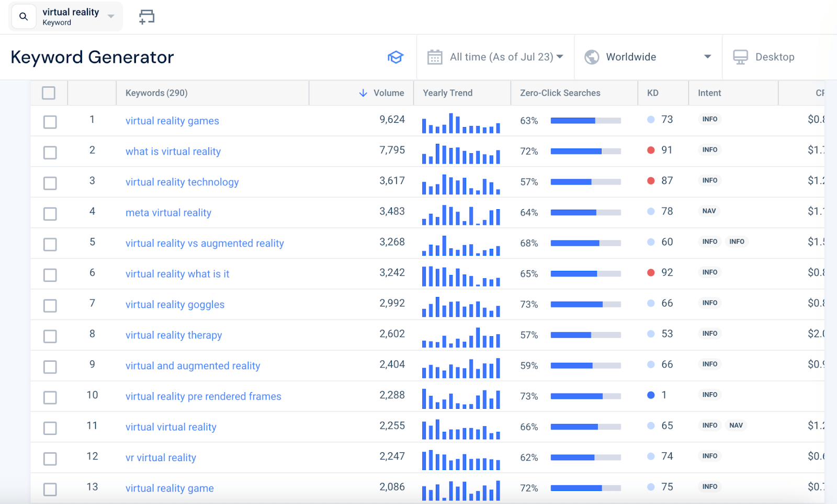837x504 pixels.
Task: Click INFO badge for virtual reality therapy
Action: (710, 334)
